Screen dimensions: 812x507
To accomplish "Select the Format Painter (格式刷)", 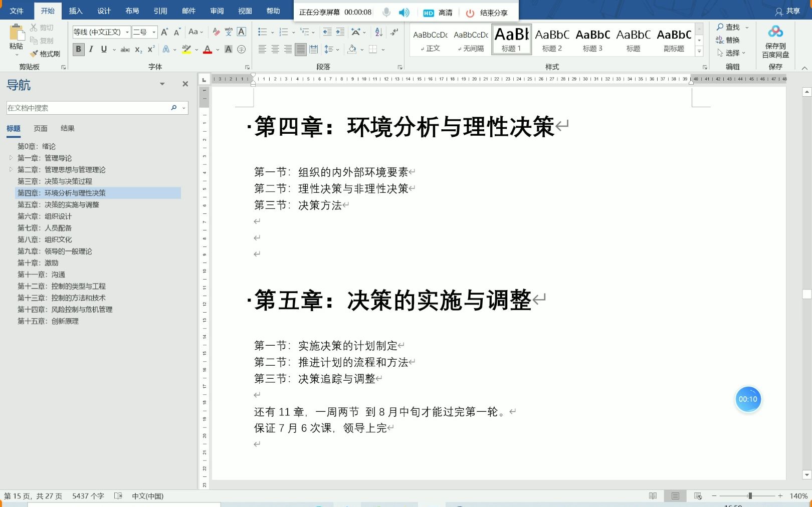I will 45,54.
